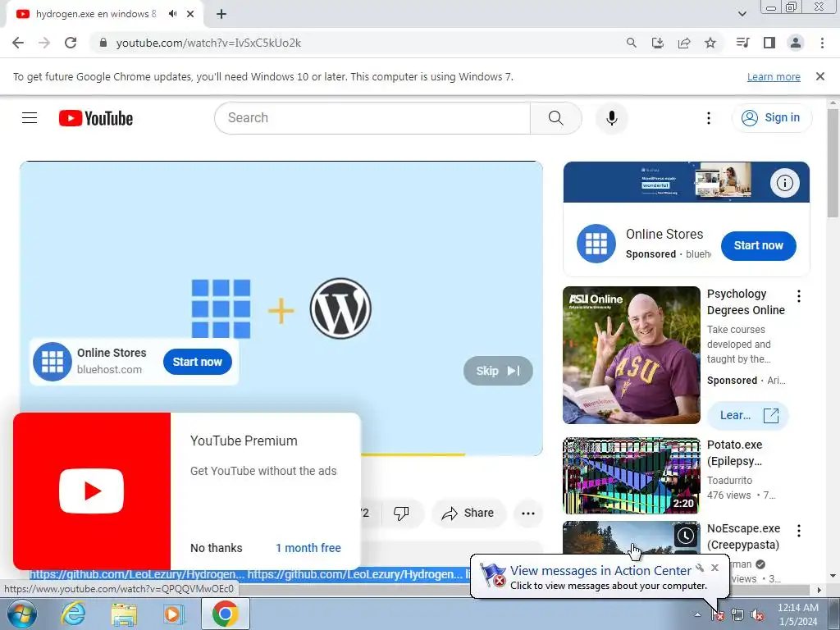The width and height of the screenshot is (840, 630).
Task: Click the address bar URL field
Action: [354, 43]
